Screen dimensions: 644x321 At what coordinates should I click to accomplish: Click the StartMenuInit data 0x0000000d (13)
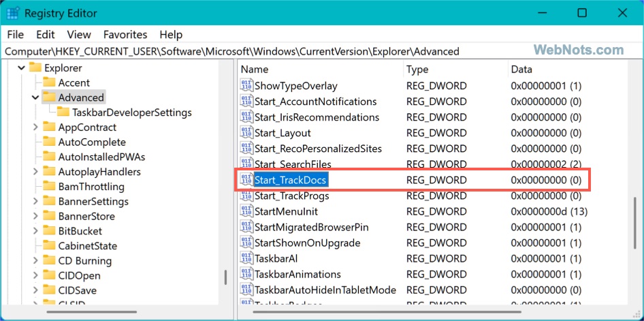click(549, 212)
